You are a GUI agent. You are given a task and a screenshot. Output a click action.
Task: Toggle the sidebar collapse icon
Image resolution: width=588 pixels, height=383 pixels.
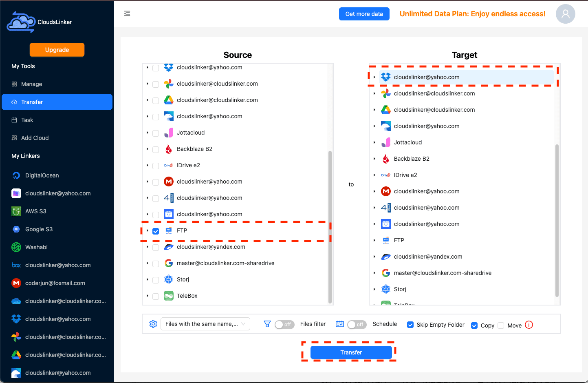point(127,13)
